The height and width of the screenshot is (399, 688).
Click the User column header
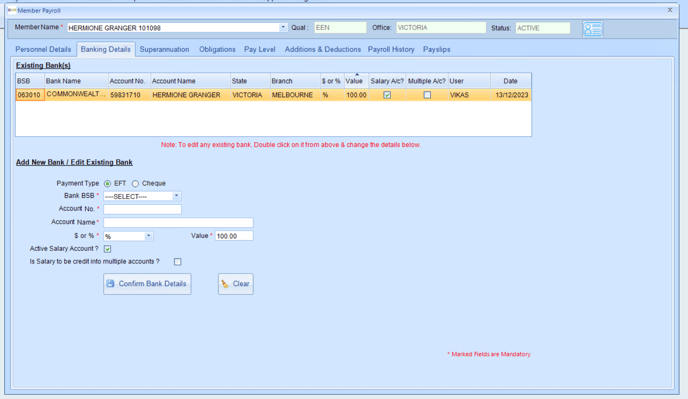(469, 81)
